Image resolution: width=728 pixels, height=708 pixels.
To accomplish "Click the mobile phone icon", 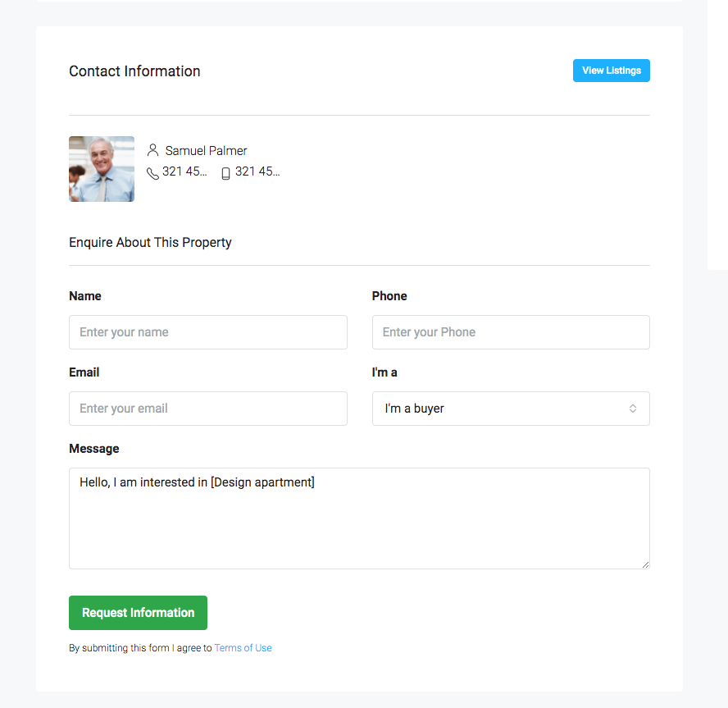I will tap(225, 173).
